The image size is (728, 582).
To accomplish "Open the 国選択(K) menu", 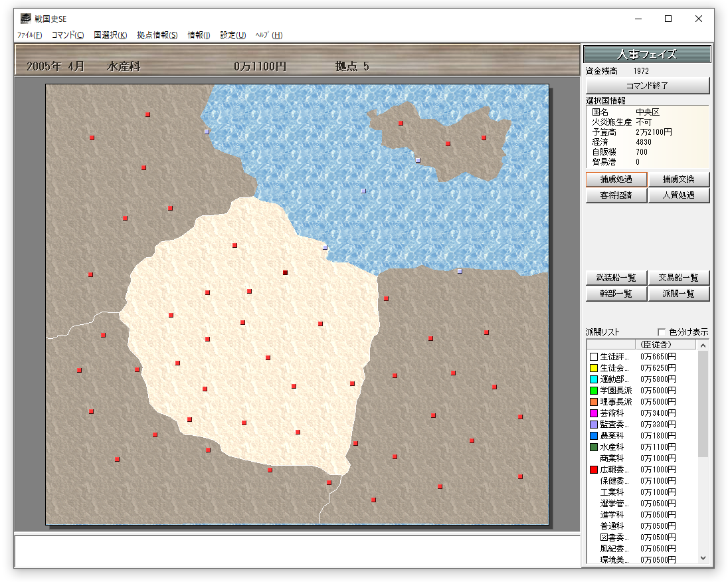I will click(110, 35).
